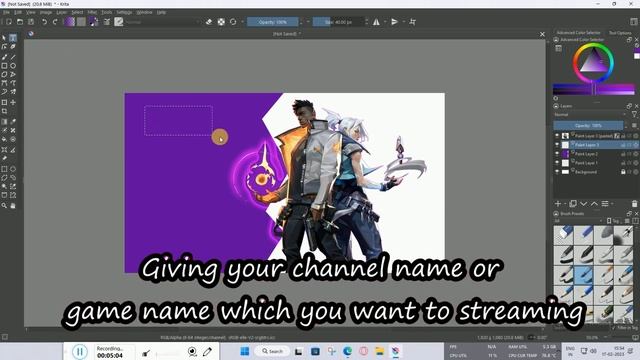The height and width of the screenshot is (360, 640).
Task: Select the Zoom tool
Action: (4, 206)
